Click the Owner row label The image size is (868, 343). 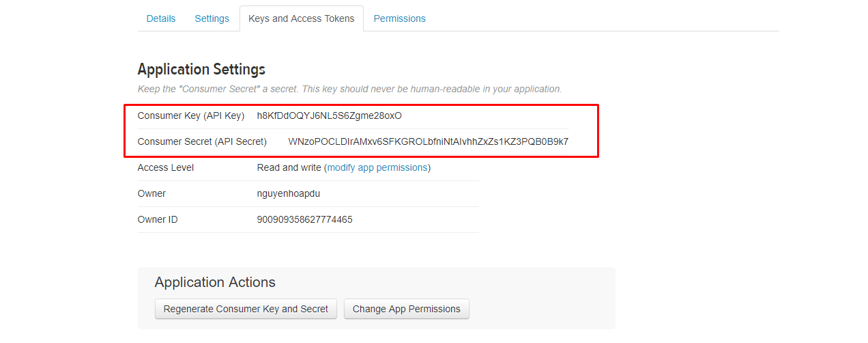[x=151, y=193]
